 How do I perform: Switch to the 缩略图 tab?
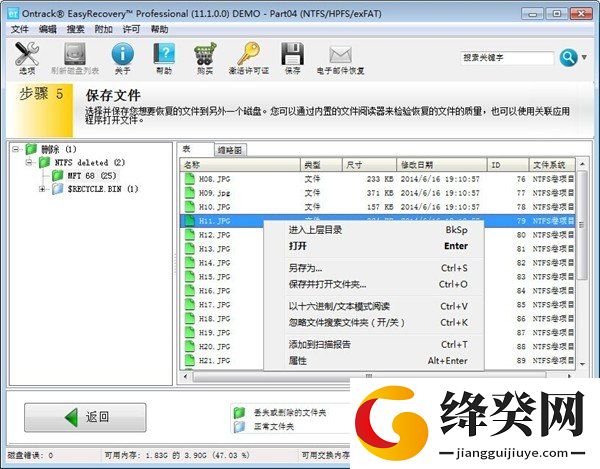point(230,150)
